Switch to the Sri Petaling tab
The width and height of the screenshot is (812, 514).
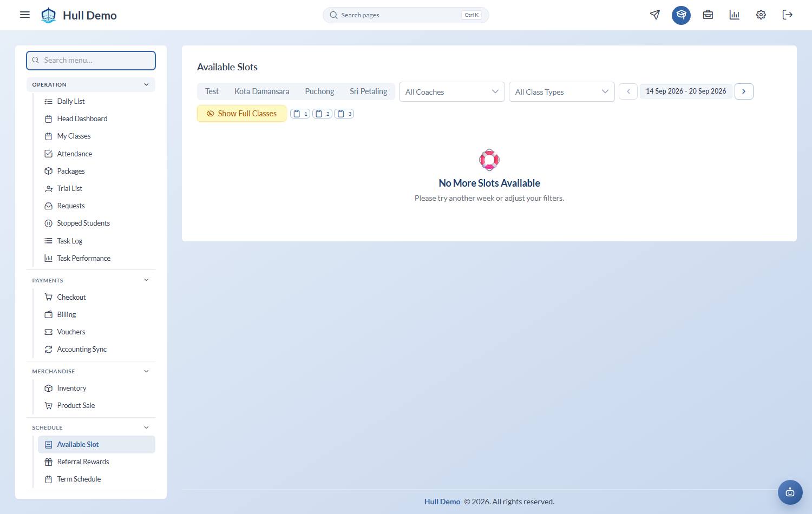369,91
